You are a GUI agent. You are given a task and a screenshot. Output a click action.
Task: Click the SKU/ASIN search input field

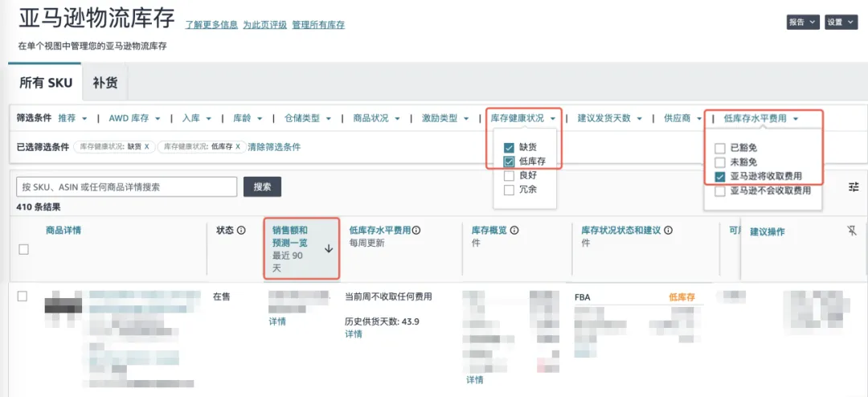[x=127, y=186]
